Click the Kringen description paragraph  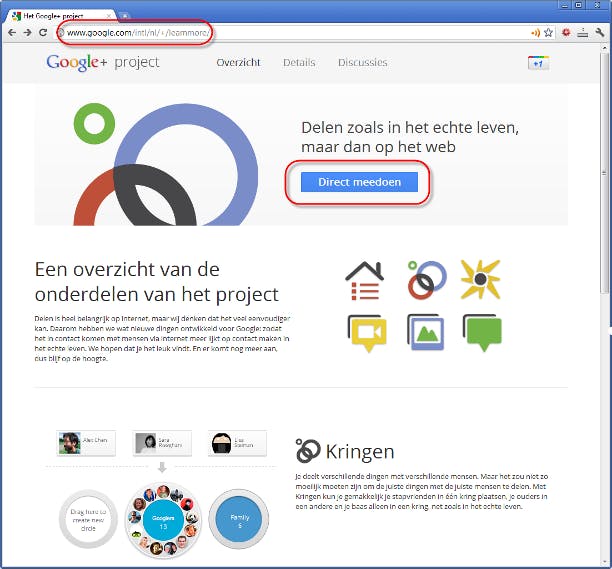coord(422,491)
